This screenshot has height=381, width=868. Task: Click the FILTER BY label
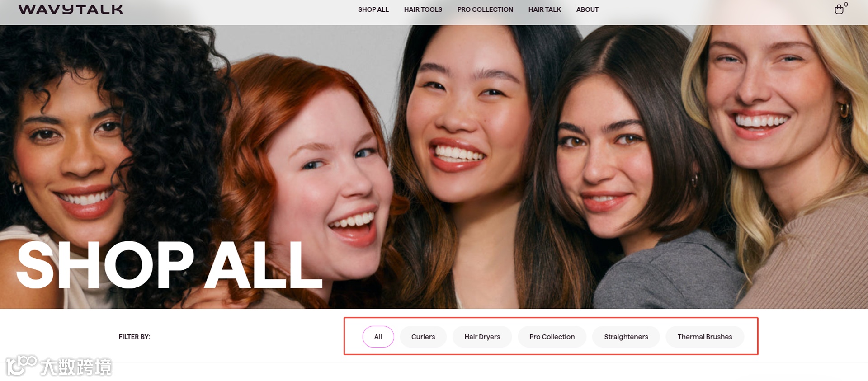point(134,337)
